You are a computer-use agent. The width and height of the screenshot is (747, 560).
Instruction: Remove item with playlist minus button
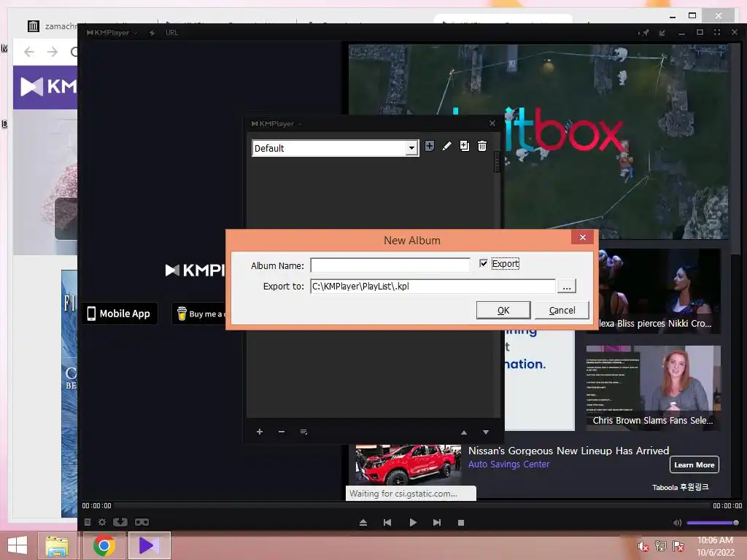282,432
